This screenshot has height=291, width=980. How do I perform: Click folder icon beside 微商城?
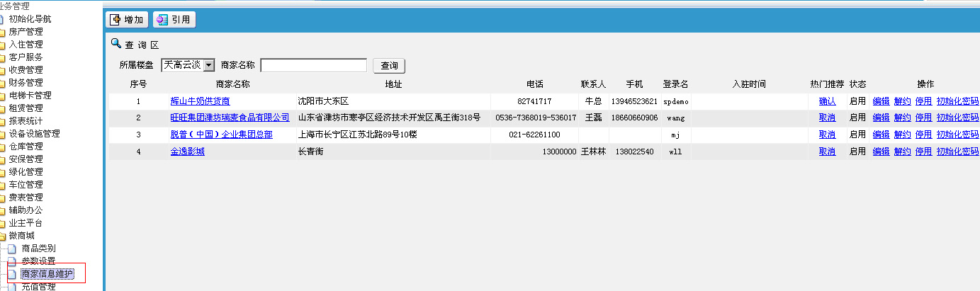(x=3, y=236)
